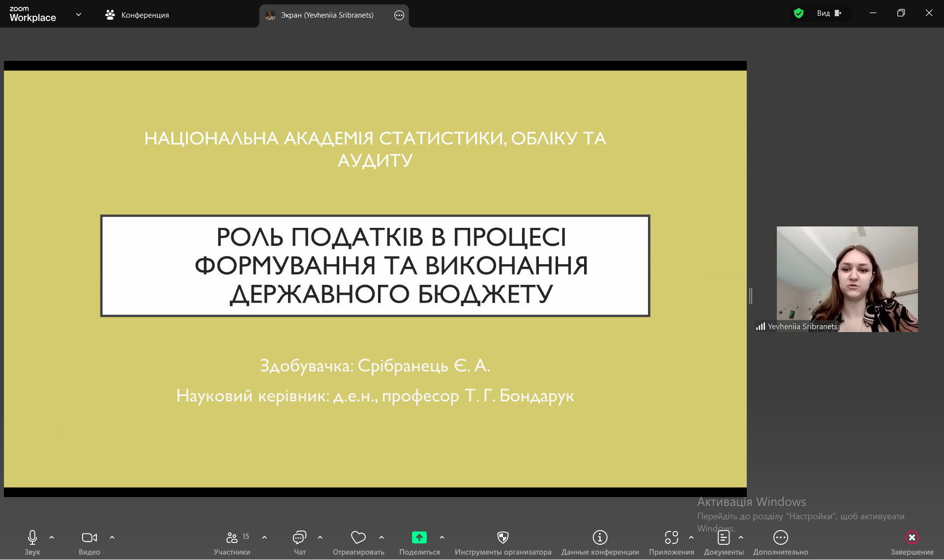Expand video options arrow beside camera
This screenshot has width=944, height=560.
tap(112, 537)
